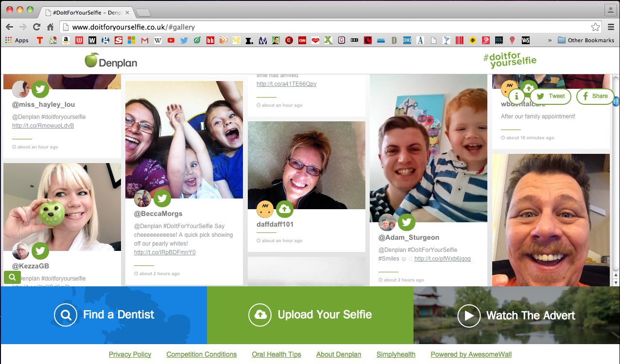Viewport: 620px width, 364px height.
Task: Open the Privacy Policy link in the footer
Action: tap(130, 354)
